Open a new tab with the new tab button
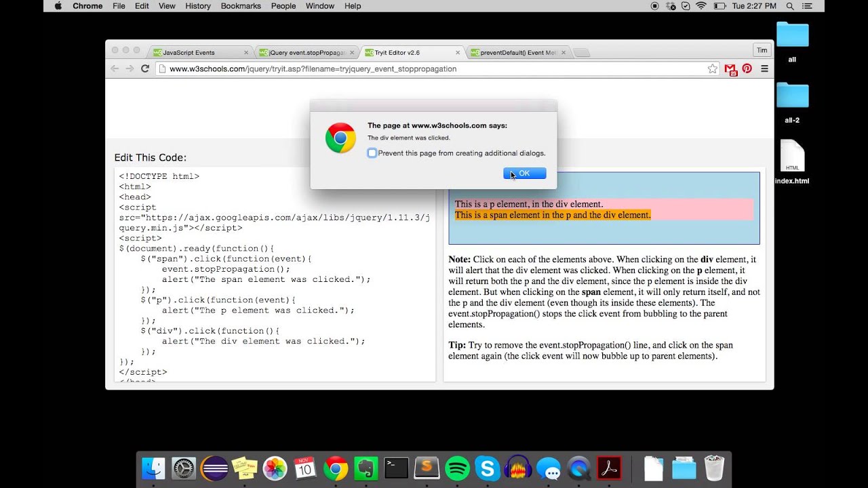The height and width of the screenshot is (488, 868). point(582,53)
